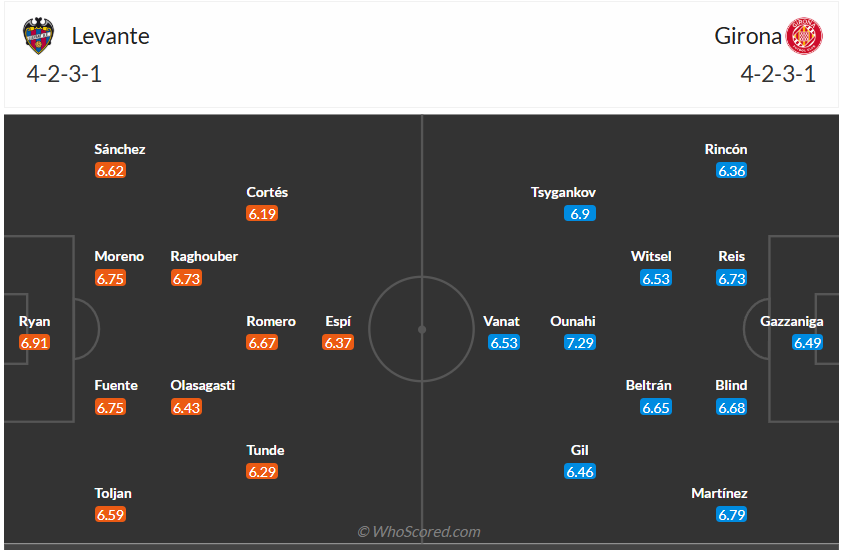Screen dimensions: 843x550
Task: Click Espí's 6.37 rating badge
Action: 338,343
